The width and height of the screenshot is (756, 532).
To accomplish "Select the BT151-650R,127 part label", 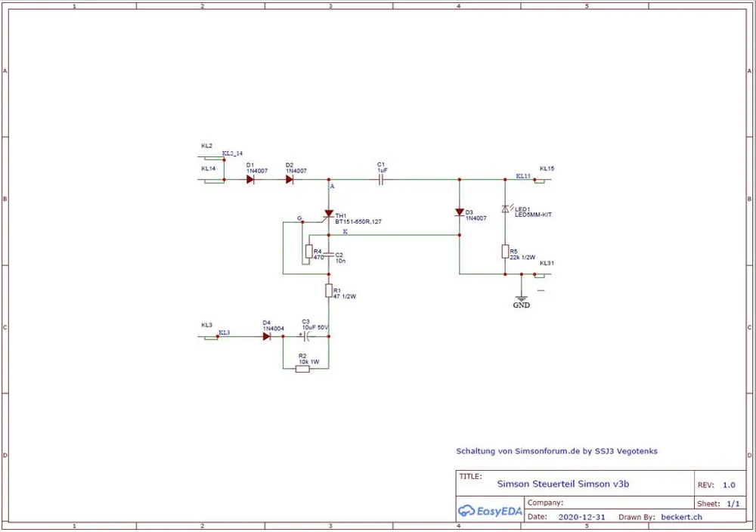I will click(x=358, y=221).
